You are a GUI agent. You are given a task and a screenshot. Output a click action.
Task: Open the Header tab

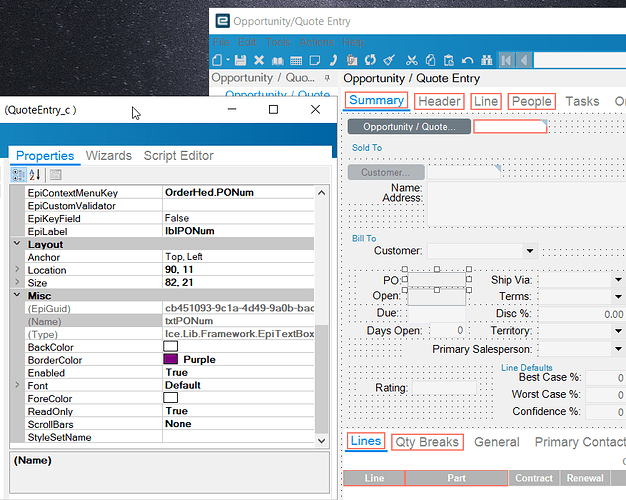(439, 101)
